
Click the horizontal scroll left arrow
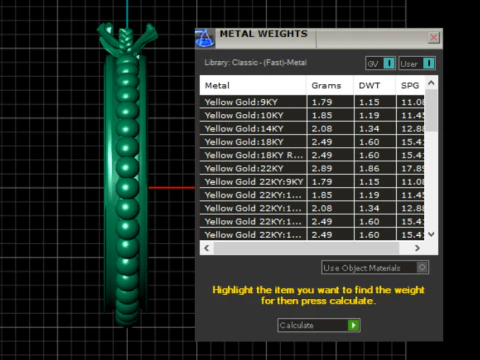coord(207,248)
